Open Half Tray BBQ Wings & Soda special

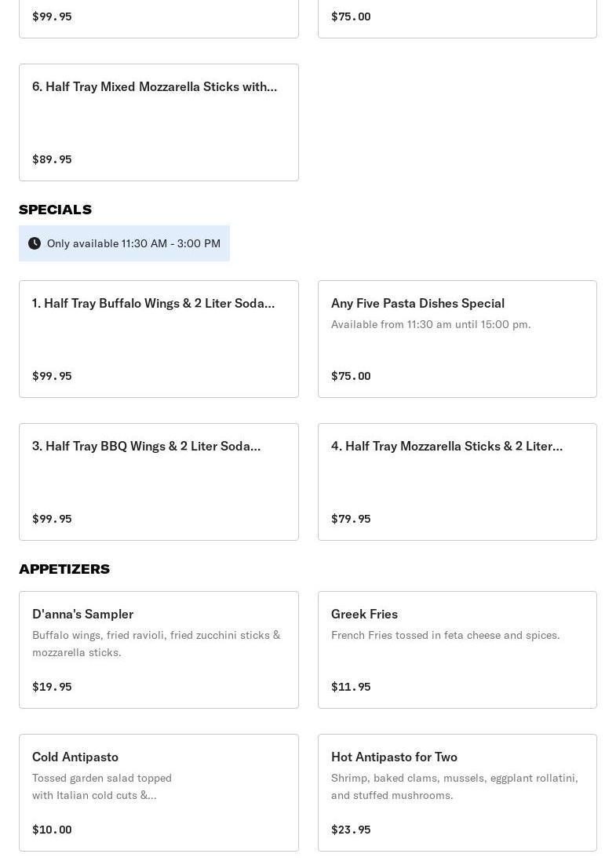click(159, 481)
